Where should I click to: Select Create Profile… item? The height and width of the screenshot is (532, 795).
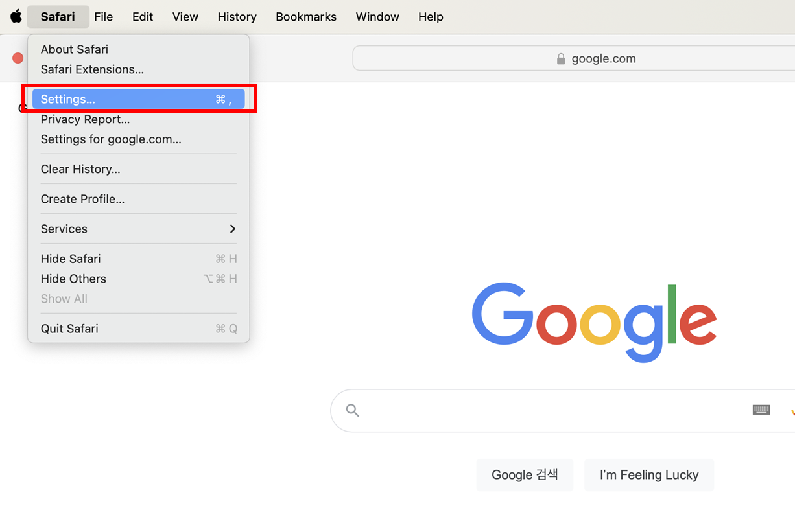tap(138, 199)
